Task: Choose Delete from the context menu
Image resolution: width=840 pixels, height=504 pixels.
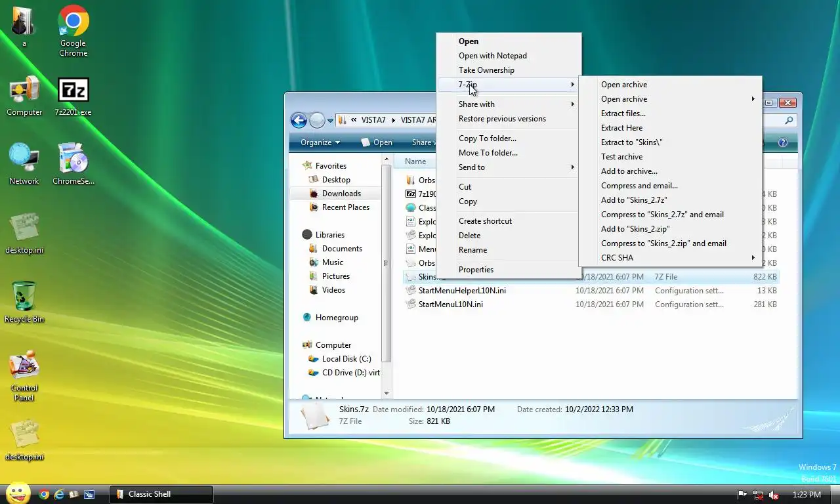Action: [508, 236]
